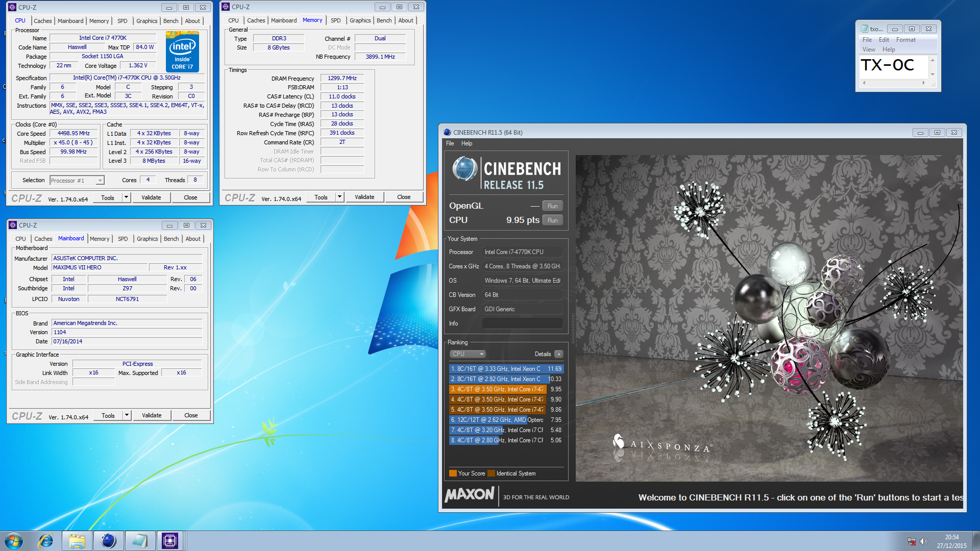Click CPU-Z window icon in CPU window title

12,7
